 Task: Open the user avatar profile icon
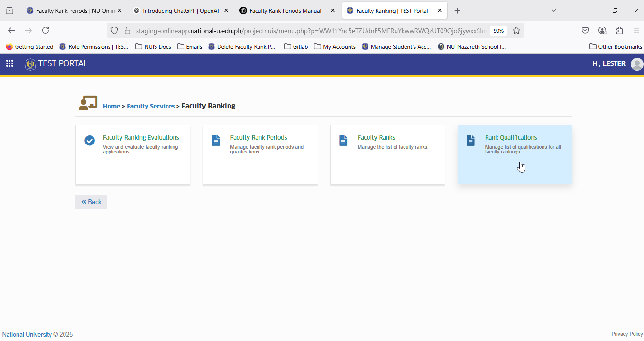pos(637,64)
